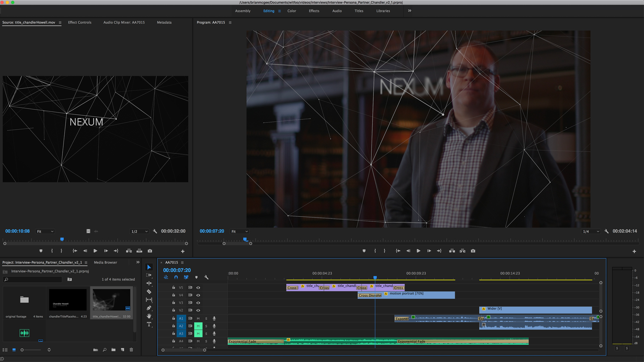This screenshot has width=644, height=362.
Task: Open the Effect Controls tab
Action: 80,22
